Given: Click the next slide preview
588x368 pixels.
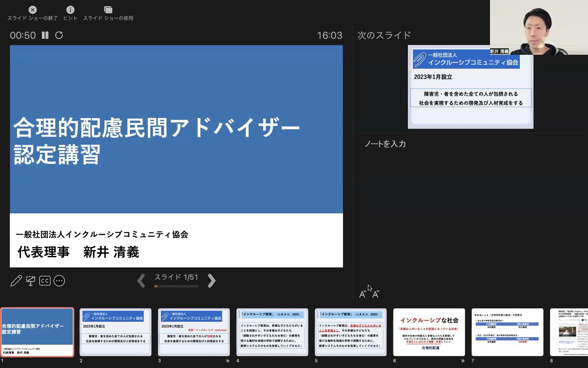Looking at the screenshot, I should [470, 87].
